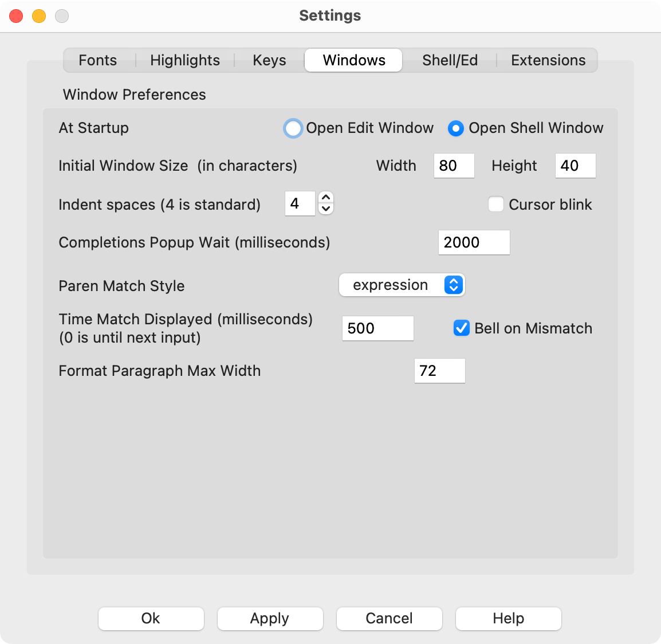The width and height of the screenshot is (661, 644).
Task: Click the Width input field showing 80
Action: tap(454, 166)
